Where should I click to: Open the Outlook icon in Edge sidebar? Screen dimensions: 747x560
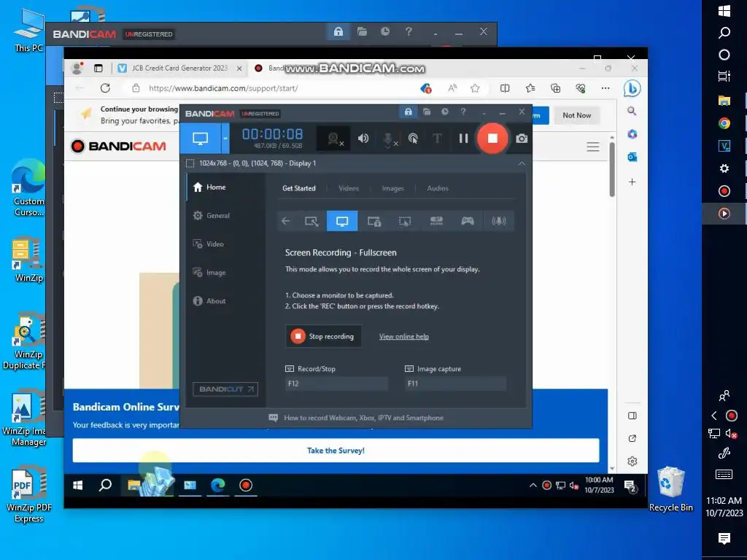tap(632, 157)
